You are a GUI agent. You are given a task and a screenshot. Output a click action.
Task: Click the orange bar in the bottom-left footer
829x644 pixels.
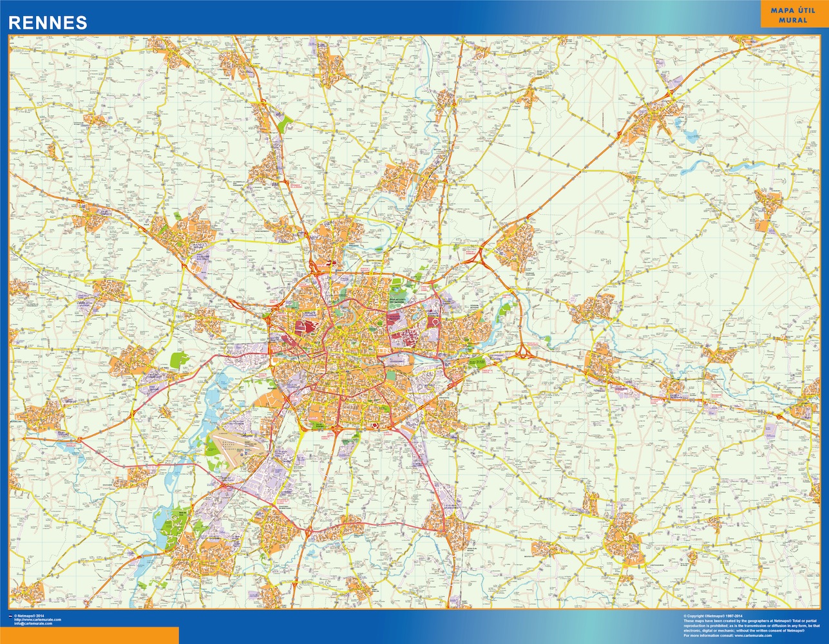pyautogui.click(x=89, y=635)
